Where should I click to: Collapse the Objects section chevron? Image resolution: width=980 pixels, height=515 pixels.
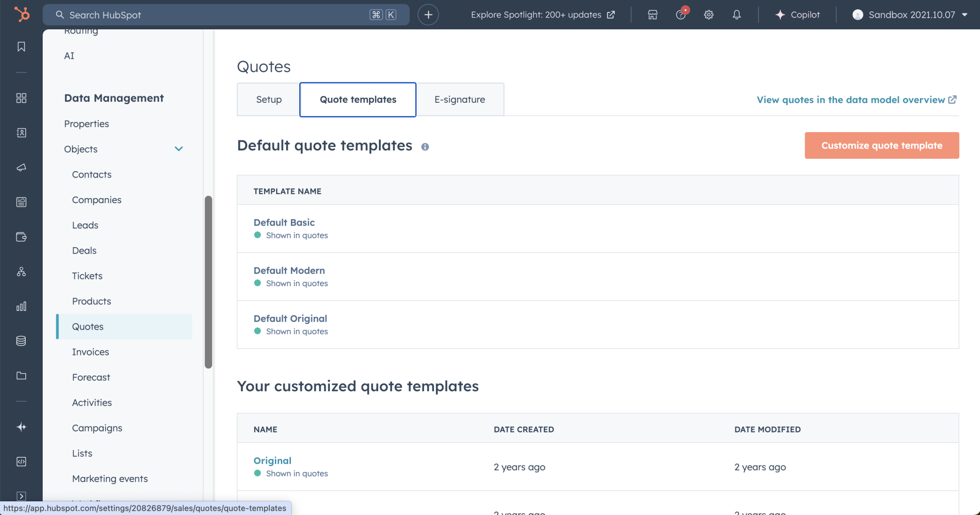(x=179, y=149)
